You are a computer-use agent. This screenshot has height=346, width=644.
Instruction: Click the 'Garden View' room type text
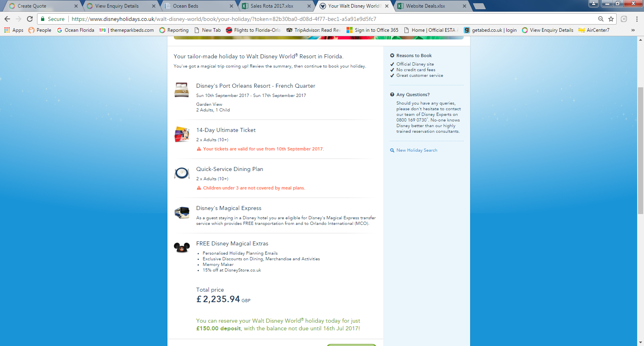(x=209, y=104)
